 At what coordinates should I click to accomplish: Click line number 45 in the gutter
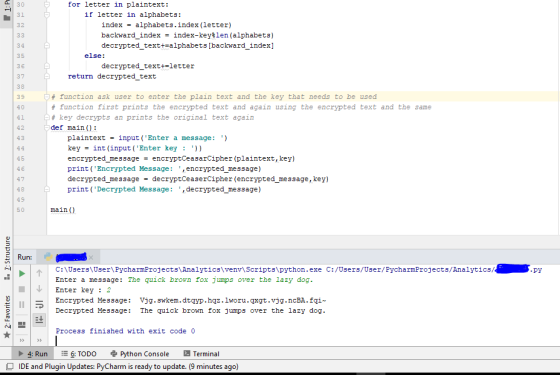20,158
